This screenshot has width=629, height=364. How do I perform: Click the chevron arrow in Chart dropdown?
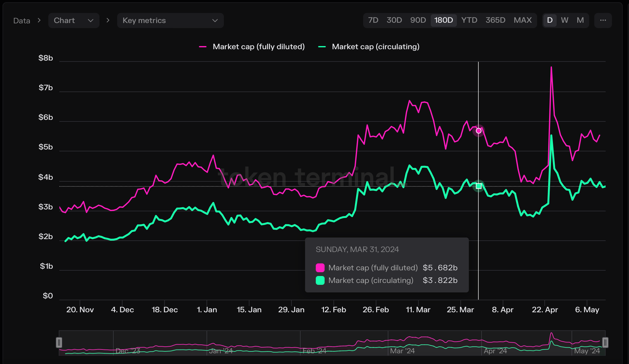91,21
